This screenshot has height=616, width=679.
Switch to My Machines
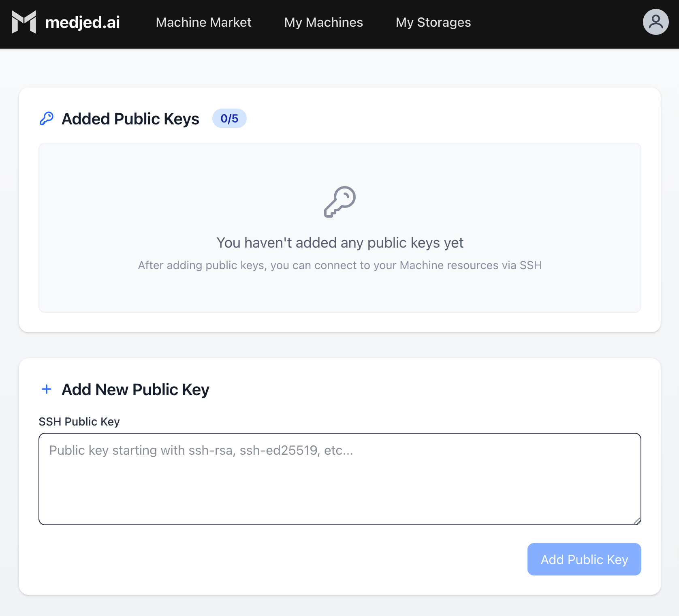click(x=323, y=23)
